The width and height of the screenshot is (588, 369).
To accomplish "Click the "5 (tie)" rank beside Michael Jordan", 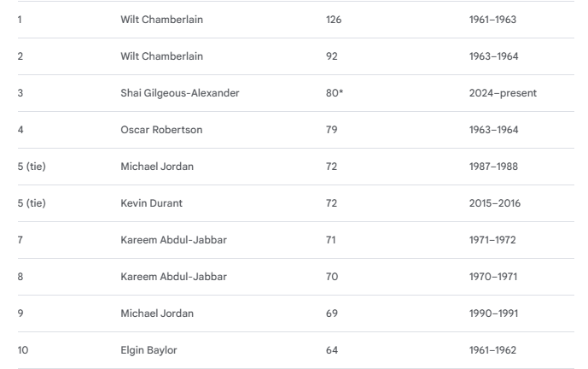I will coord(32,167).
